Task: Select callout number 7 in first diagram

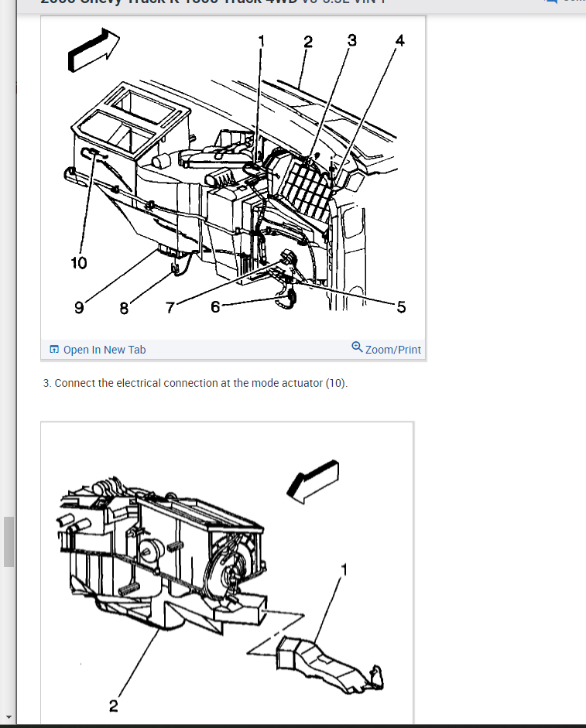Action: [x=170, y=307]
